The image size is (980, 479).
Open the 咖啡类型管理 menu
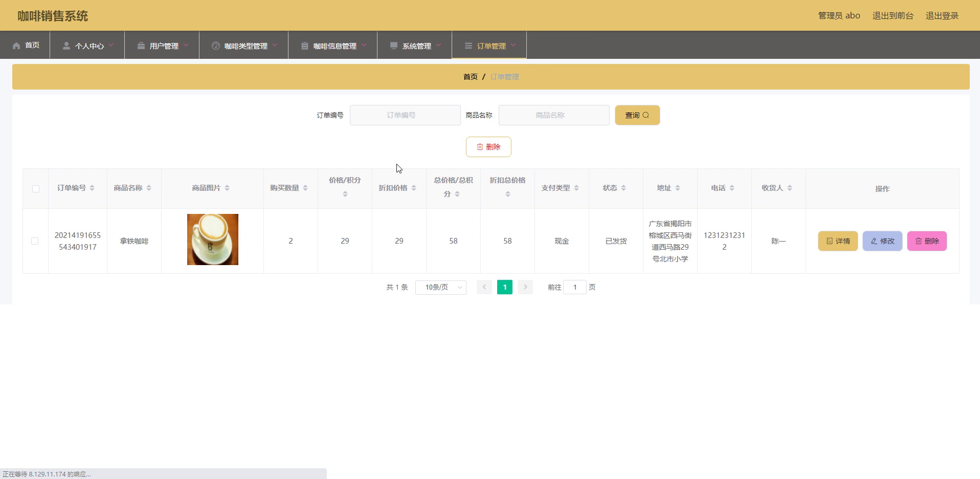click(244, 45)
